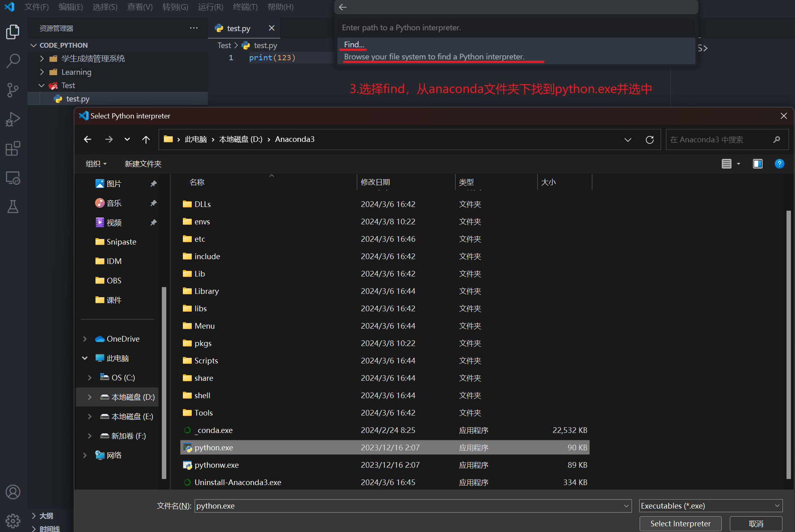Open Source Control view icon
Viewport: 795px width, 532px height.
[13, 90]
